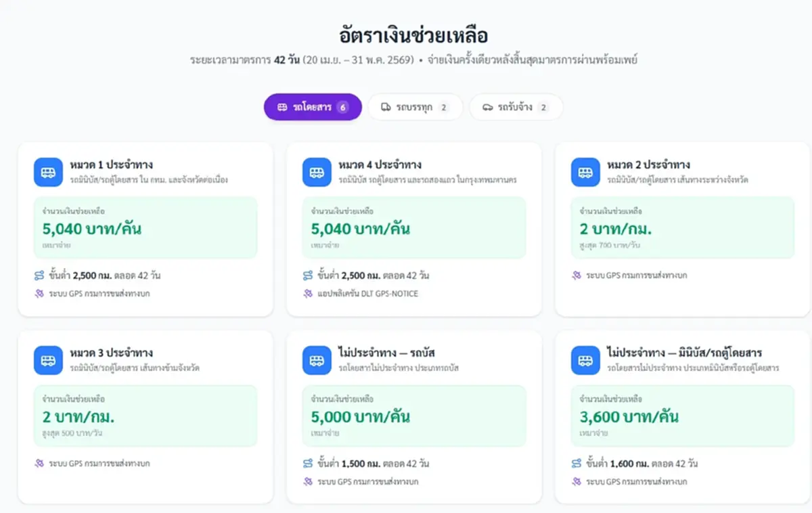Screen dimensions: 812x513
Task: Click the count badge on รถบรรทุก tab
Action: pos(443,107)
